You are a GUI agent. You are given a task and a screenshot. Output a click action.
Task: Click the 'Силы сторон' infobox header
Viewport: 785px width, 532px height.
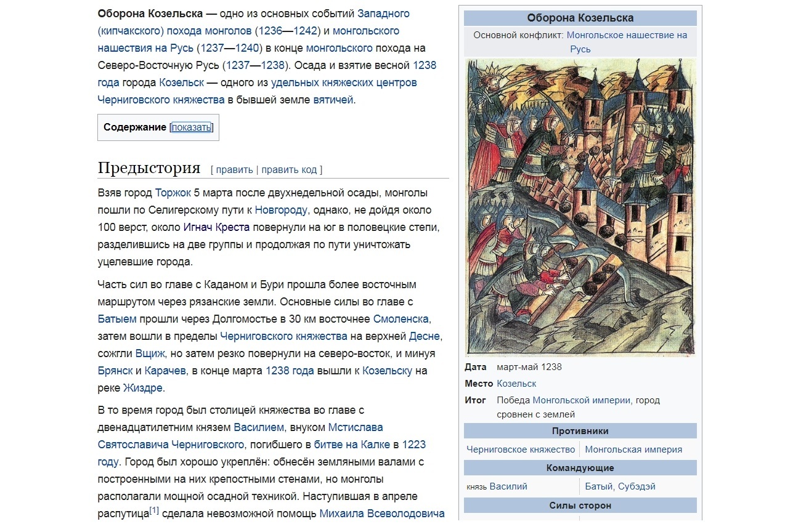coord(580,506)
